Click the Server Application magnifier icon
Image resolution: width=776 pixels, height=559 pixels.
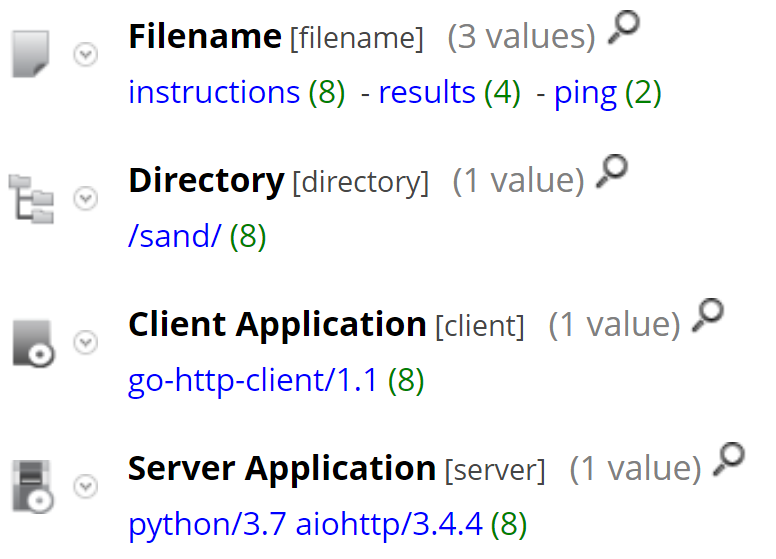(x=730, y=461)
